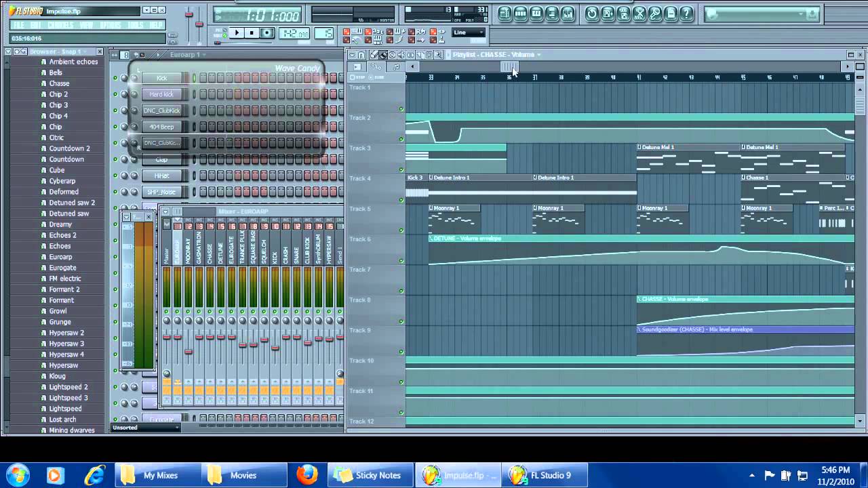Click the Playlist horizontal scrollbar handle
868x488 pixels.
[509, 66]
